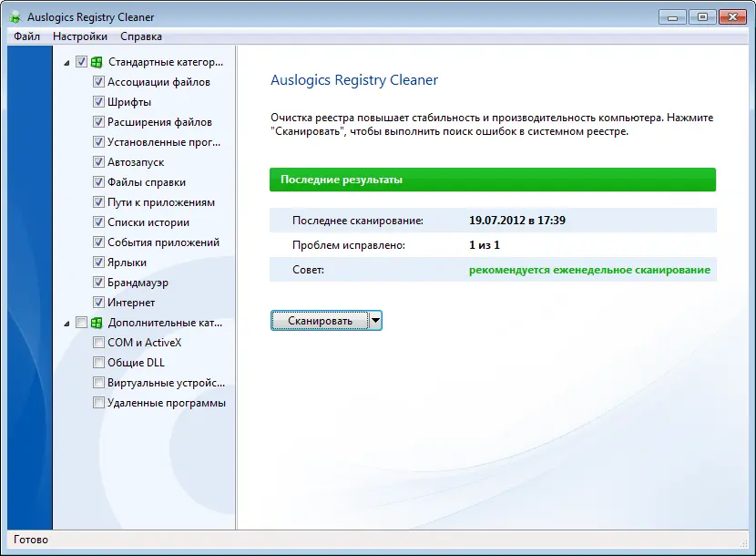Click the green grid icon of Стандартные категории
This screenshot has height=556, width=756.
click(97, 62)
